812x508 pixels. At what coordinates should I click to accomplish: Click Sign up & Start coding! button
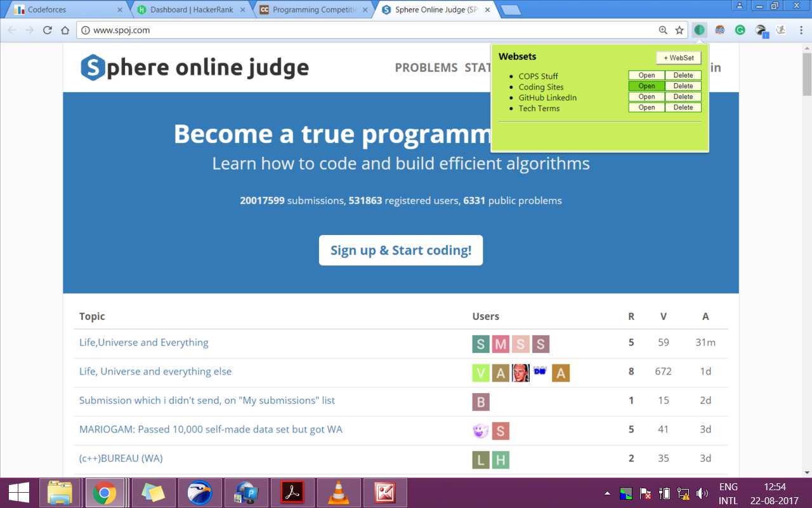(x=401, y=250)
